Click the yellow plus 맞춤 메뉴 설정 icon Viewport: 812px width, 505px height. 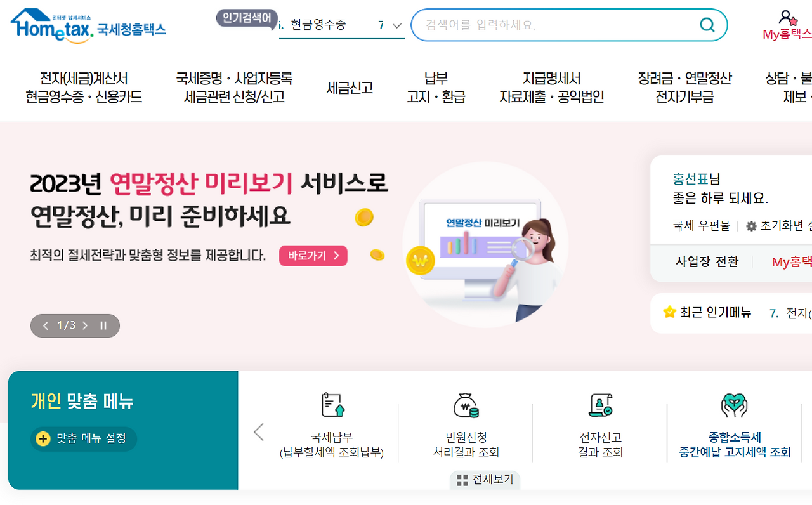click(x=43, y=438)
